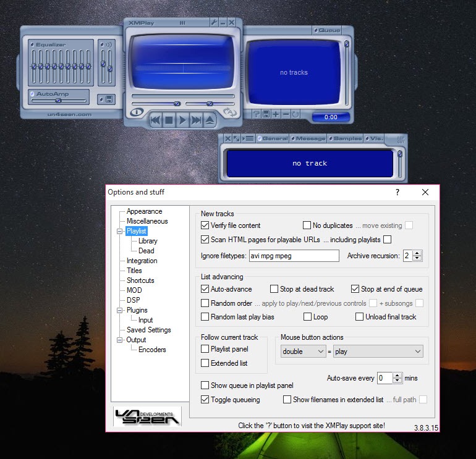Image resolution: width=476 pixels, height=459 pixels.
Task: Select Appearance in the options tree
Action: (144, 211)
